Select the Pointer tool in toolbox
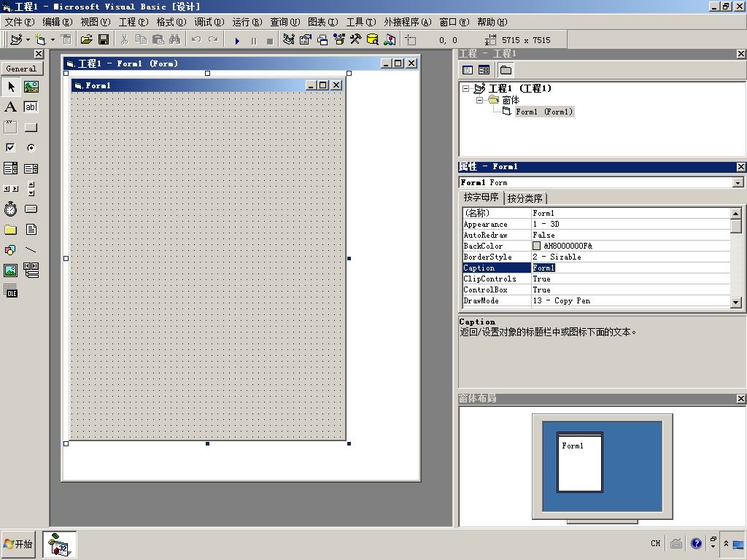This screenshot has height=560, width=747. [x=10, y=87]
